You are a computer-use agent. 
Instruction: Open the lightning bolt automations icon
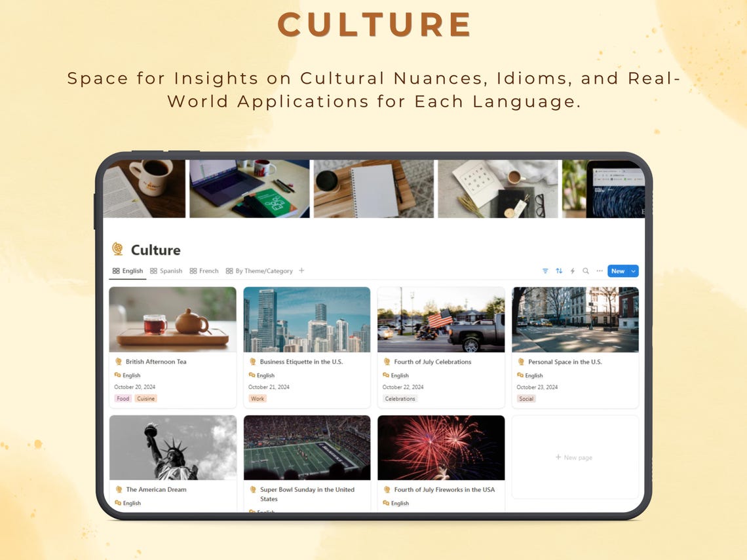click(x=573, y=271)
